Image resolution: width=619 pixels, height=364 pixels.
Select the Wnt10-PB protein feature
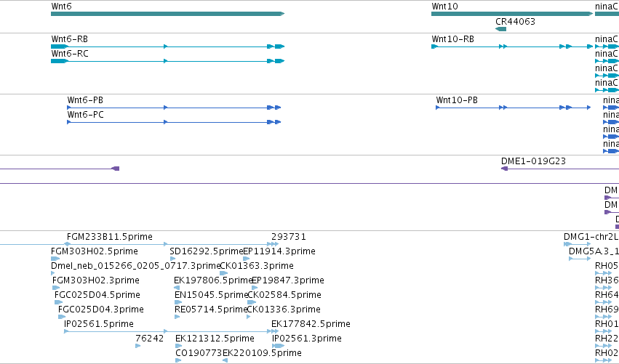click(514, 108)
